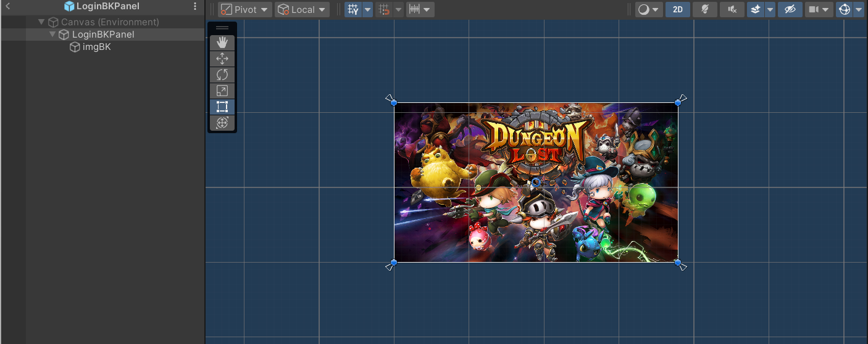This screenshot has width=868, height=344.
Task: Open the scene camera settings dropdown
Action: (819, 9)
